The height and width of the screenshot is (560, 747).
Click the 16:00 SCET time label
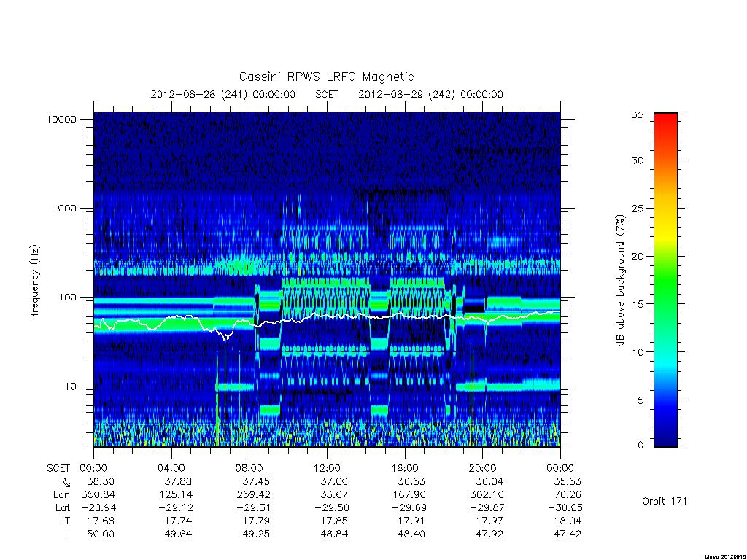point(405,468)
